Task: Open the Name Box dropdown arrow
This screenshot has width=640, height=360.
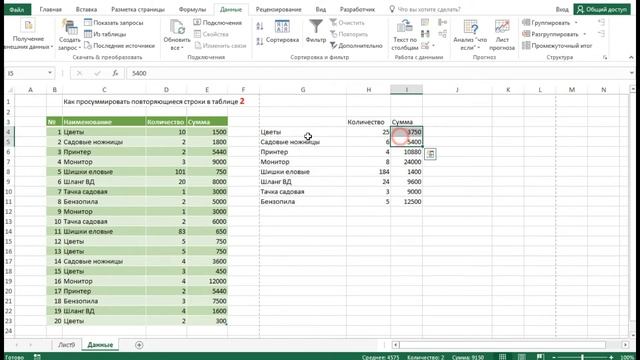Action: [50, 73]
